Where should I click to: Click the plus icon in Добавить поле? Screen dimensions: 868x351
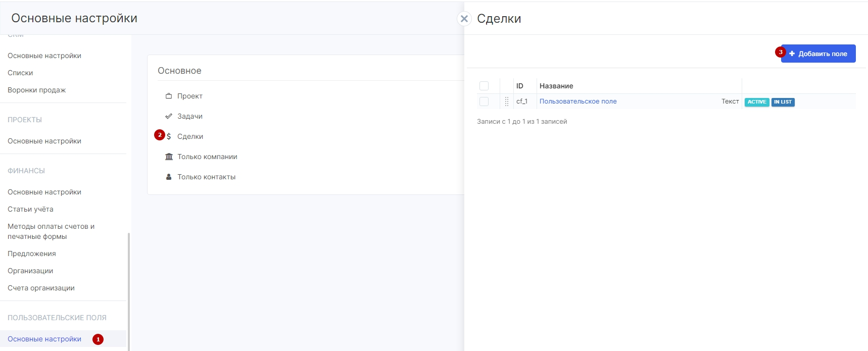click(792, 54)
